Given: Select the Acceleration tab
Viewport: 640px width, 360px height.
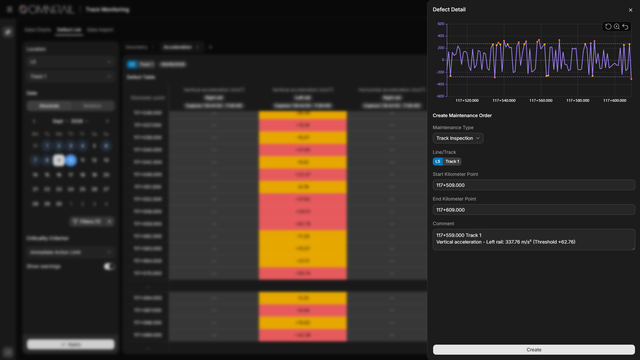Looking at the screenshot, I should [x=178, y=47].
